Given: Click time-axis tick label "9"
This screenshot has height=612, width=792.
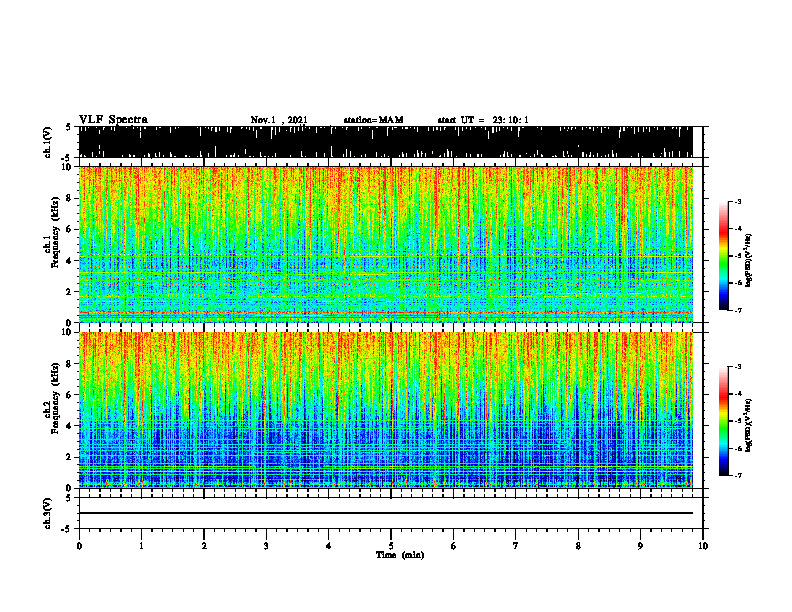Looking at the screenshot, I should point(640,546).
